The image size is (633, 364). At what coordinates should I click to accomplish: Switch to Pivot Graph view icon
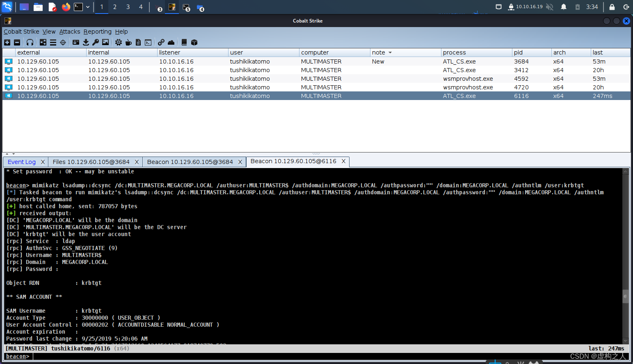coord(43,42)
